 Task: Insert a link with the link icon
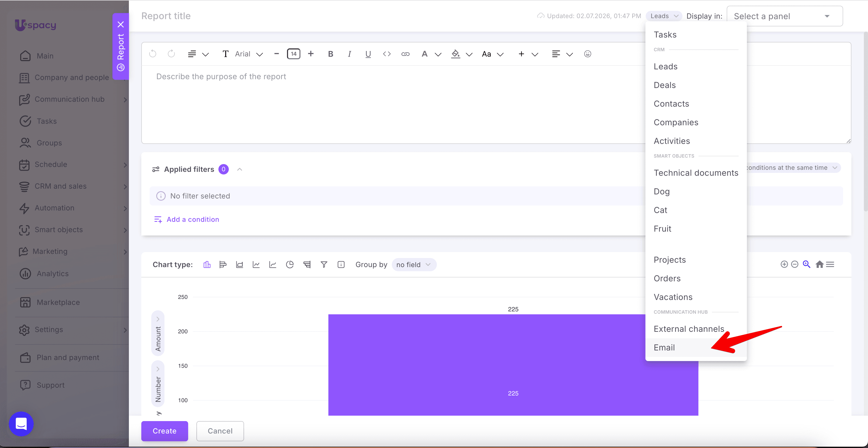[x=405, y=54]
